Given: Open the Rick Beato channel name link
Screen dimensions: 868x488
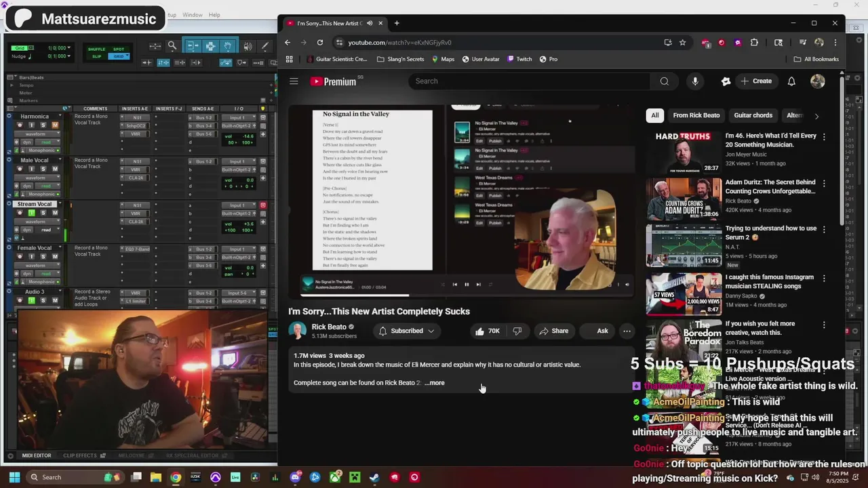Looking at the screenshot, I should coord(329,327).
